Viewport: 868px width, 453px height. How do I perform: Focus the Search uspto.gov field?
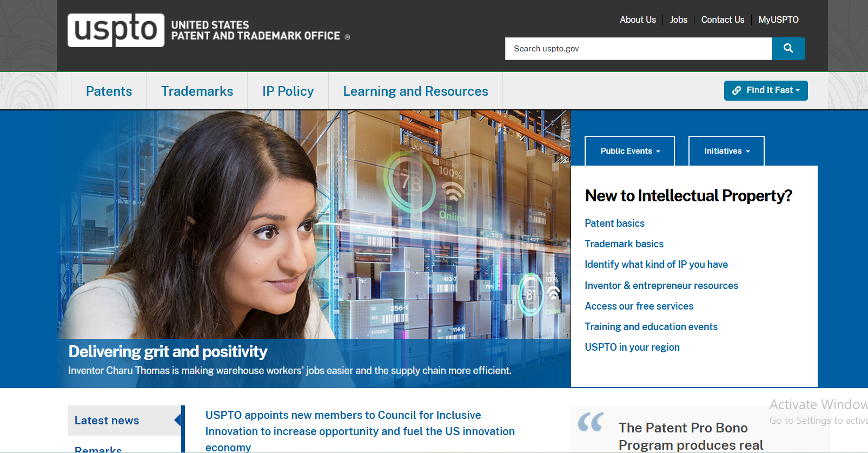(x=638, y=49)
